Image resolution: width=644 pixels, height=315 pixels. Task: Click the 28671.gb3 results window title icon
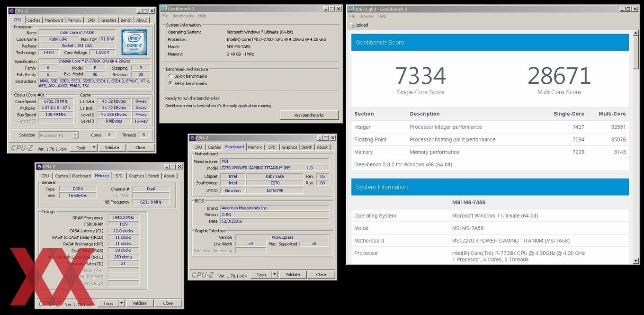coord(351,9)
